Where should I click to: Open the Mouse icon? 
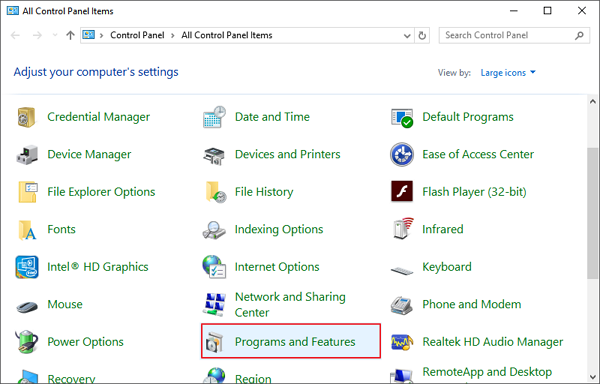coord(27,306)
